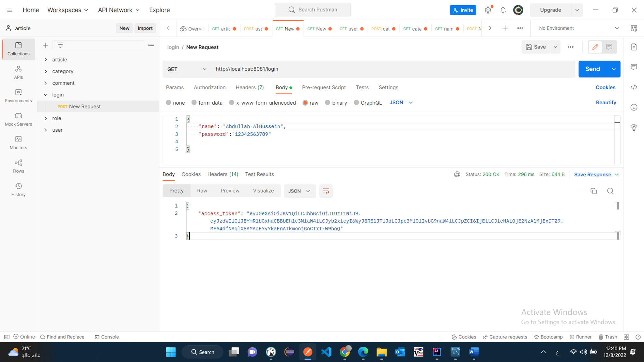Click the settings gear icon
This screenshot has height=362, width=644.
tap(488, 10)
